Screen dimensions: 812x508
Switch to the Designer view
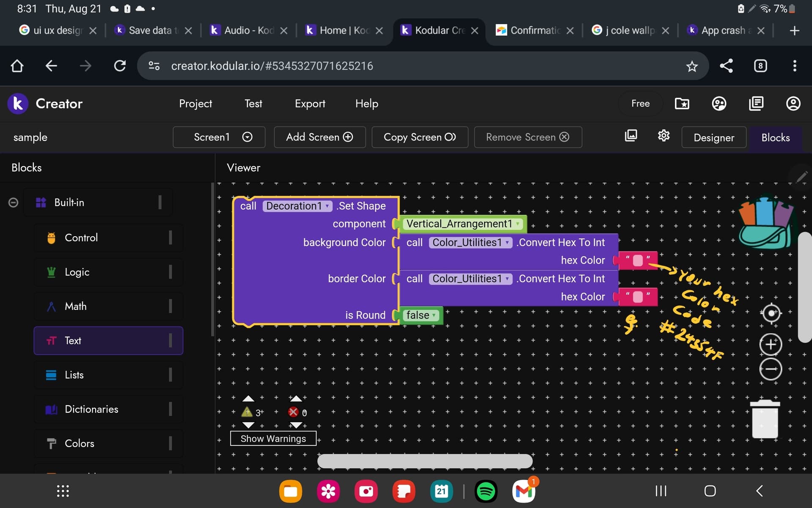click(713, 138)
